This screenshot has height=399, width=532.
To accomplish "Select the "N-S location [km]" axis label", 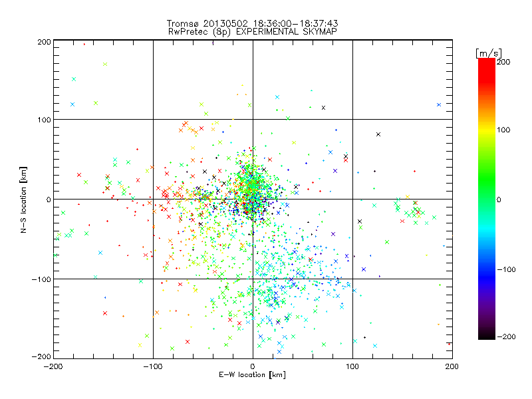I will [x=23, y=199].
